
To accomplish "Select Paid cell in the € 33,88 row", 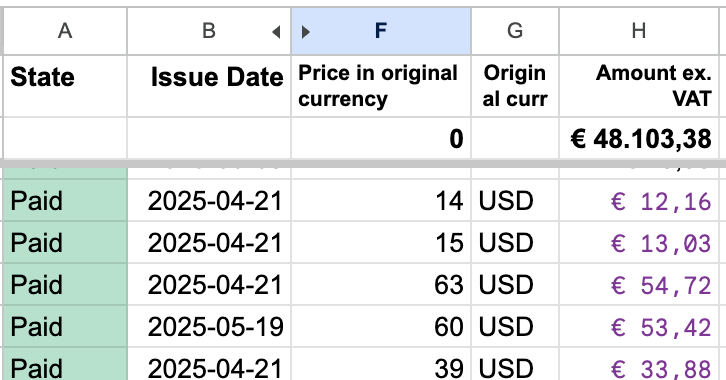I will 65,364.
